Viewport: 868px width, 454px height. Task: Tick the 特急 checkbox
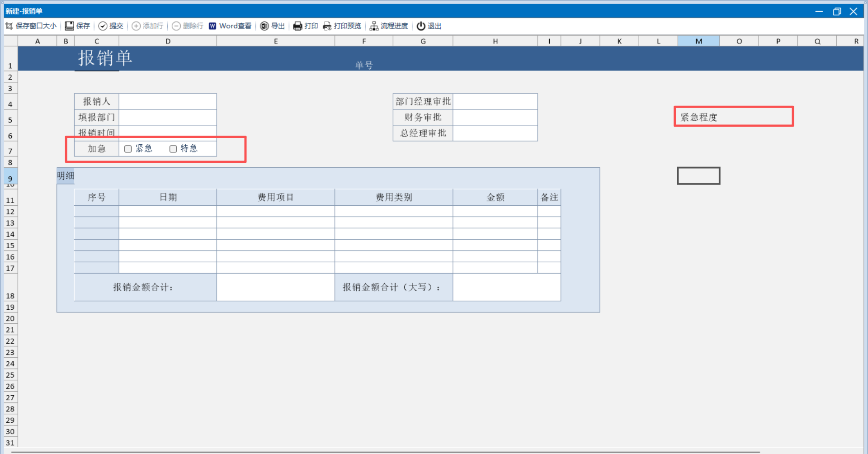(x=173, y=149)
